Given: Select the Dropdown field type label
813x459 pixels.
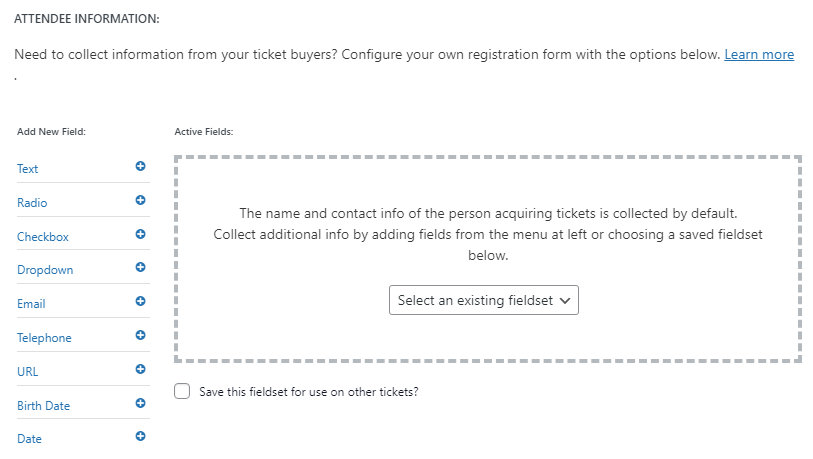Looking at the screenshot, I should [x=45, y=270].
